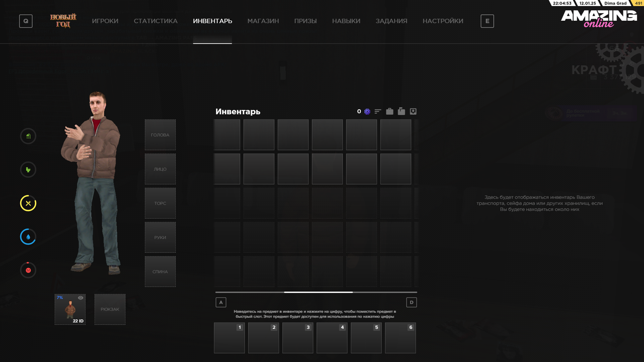Screen dimensions: 644x362
Task: Select the Голова equipment slot
Action: (x=160, y=135)
